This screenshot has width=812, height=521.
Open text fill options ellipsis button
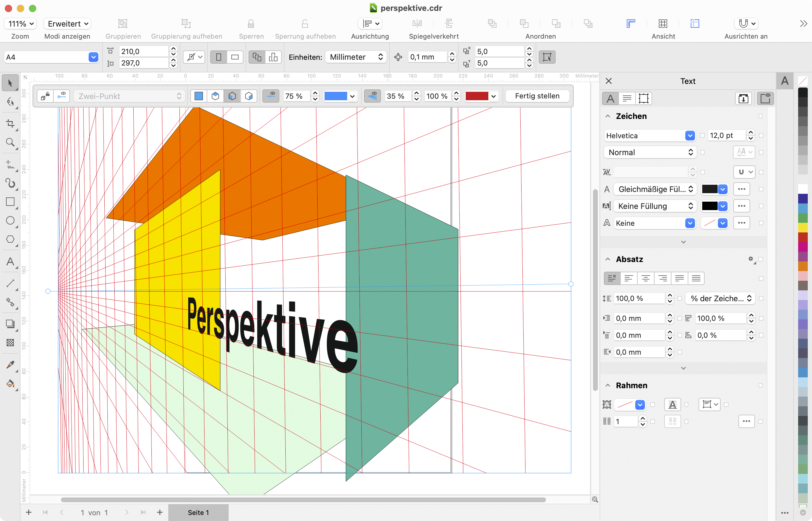click(x=741, y=189)
